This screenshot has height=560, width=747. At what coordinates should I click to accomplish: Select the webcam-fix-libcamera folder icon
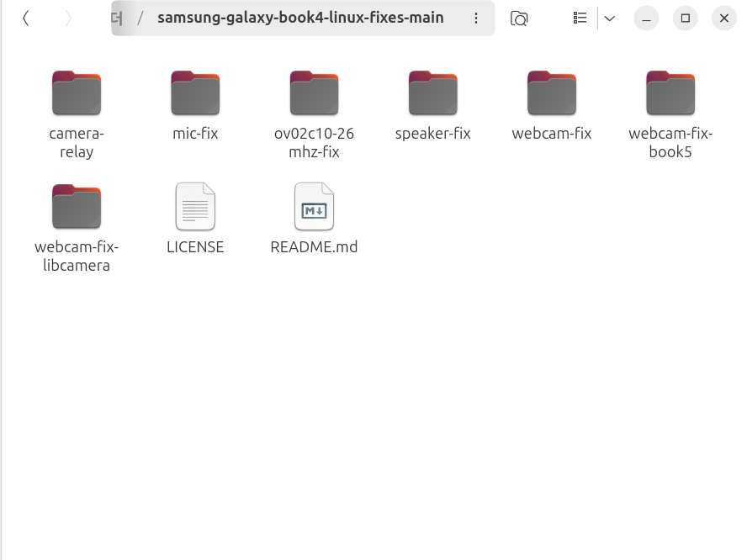[77, 206]
